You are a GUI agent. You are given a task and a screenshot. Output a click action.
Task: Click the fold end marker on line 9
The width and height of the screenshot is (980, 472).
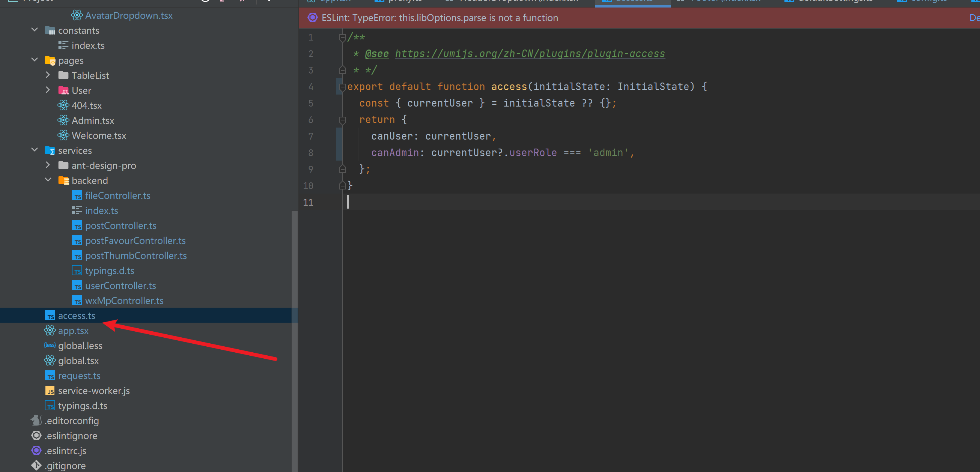tap(342, 169)
